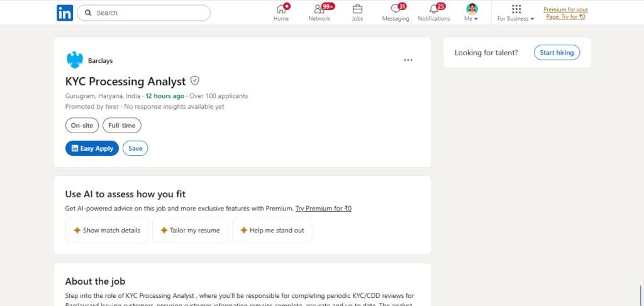Open Notifications bell icon

[434, 9]
